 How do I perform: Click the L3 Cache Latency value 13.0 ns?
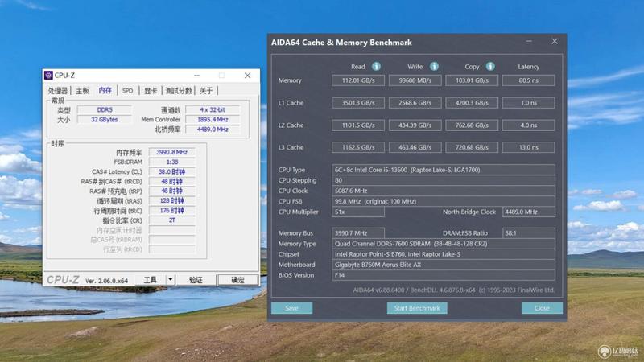529,147
